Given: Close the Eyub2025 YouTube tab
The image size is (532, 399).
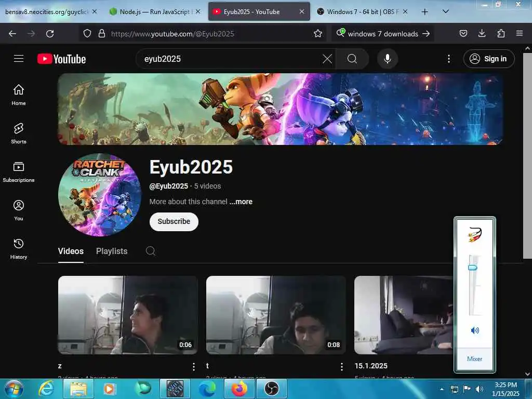Looking at the screenshot, I should pyautogui.click(x=302, y=11).
